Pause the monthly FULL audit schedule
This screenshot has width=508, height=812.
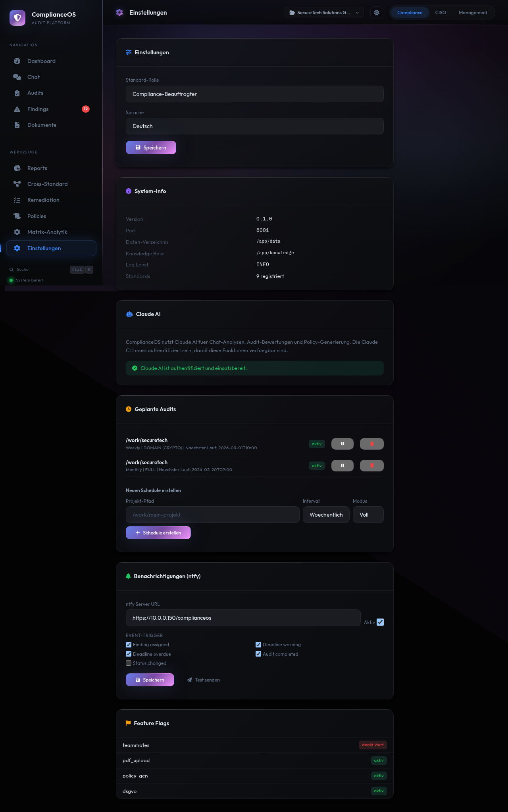click(342, 465)
